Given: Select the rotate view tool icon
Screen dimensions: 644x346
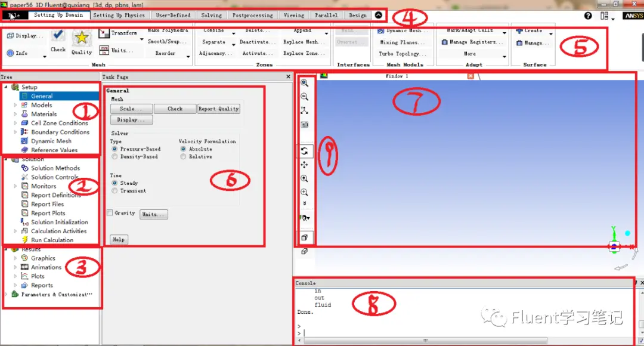Looking at the screenshot, I should pos(304,151).
